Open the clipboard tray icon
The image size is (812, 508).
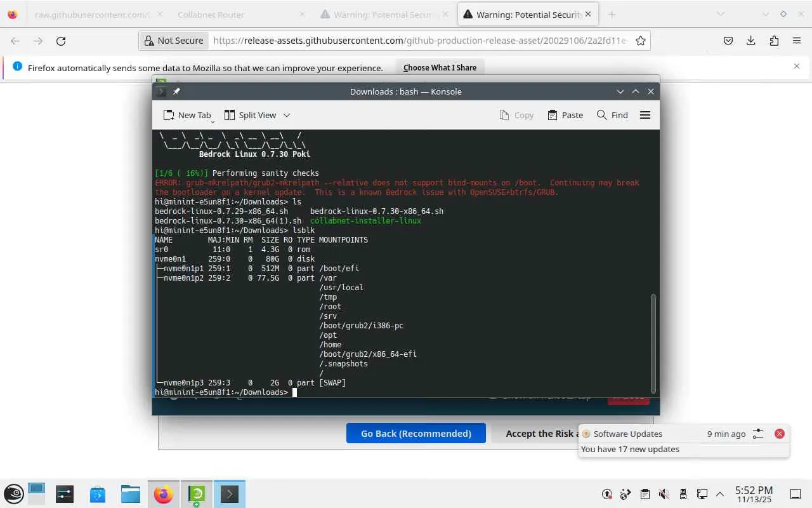[x=645, y=494]
